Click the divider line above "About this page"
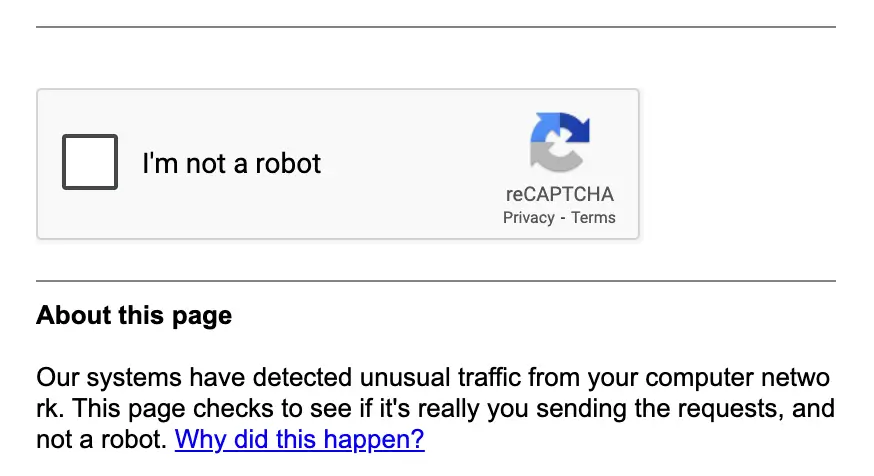874x476 pixels. point(436,281)
